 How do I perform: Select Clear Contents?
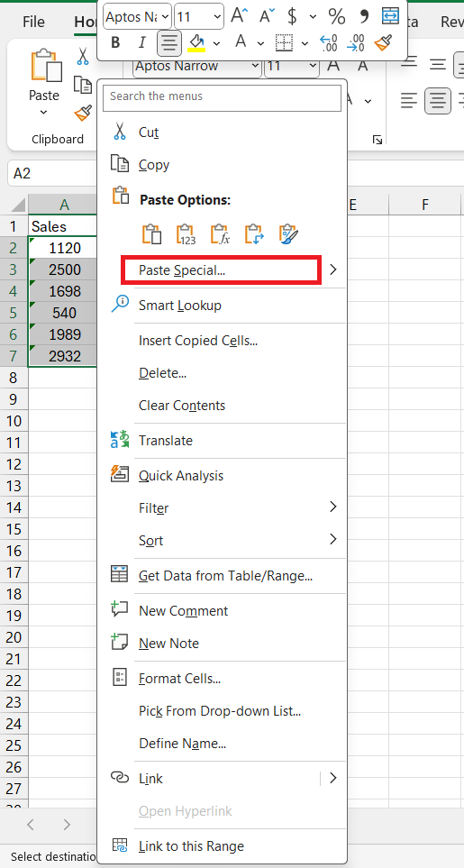[182, 406]
